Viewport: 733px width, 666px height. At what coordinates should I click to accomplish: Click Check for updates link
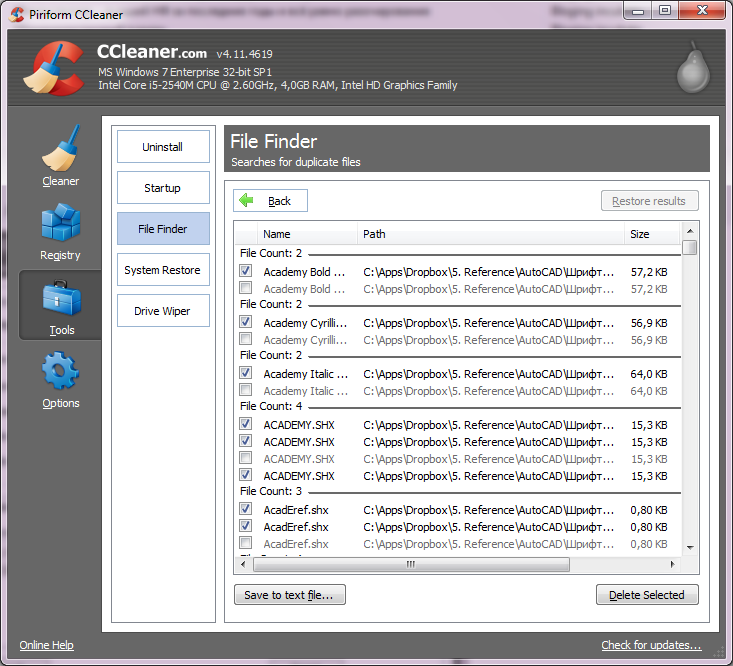pos(651,645)
